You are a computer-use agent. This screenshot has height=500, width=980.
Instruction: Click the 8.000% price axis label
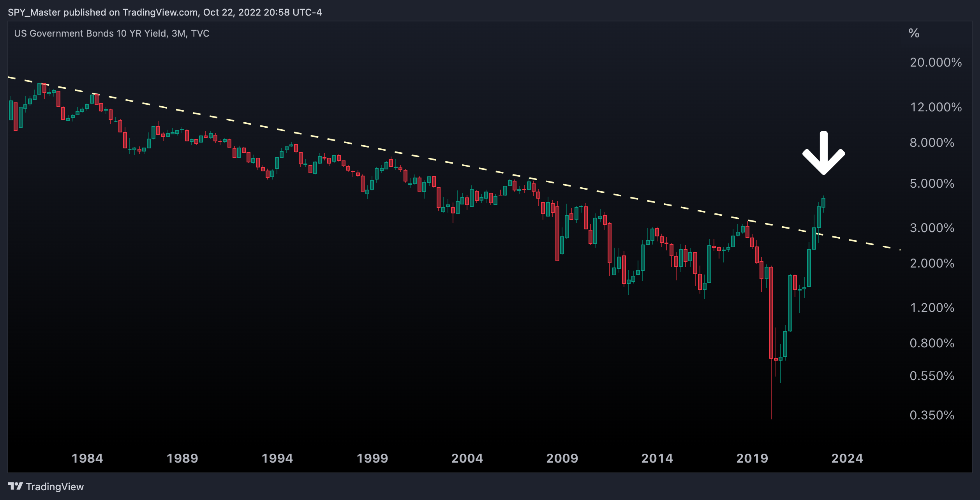(932, 143)
